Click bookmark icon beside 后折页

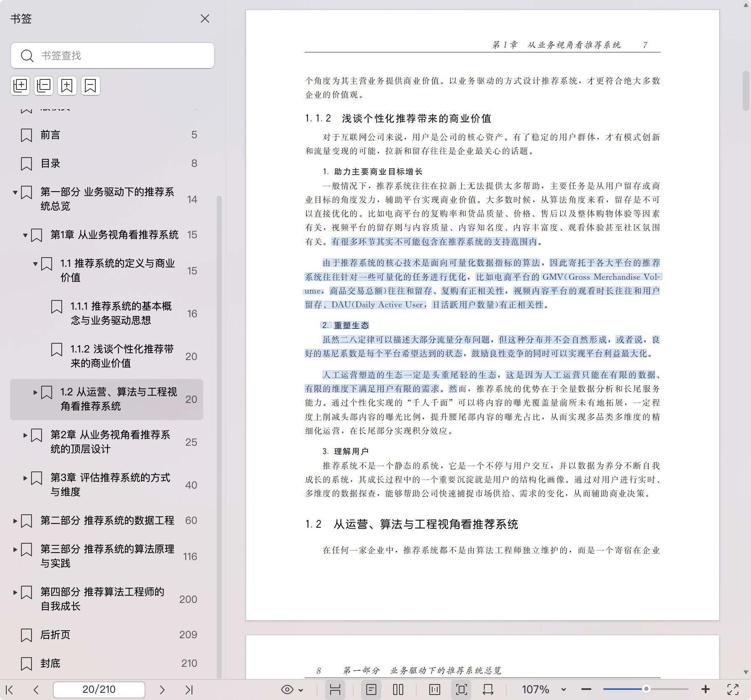pyautogui.click(x=26, y=635)
